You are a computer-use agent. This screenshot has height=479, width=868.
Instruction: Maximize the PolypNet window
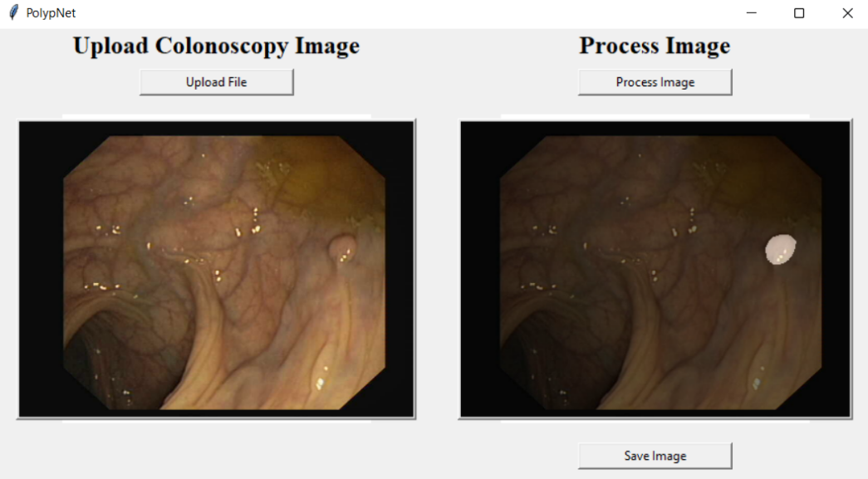pos(799,12)
